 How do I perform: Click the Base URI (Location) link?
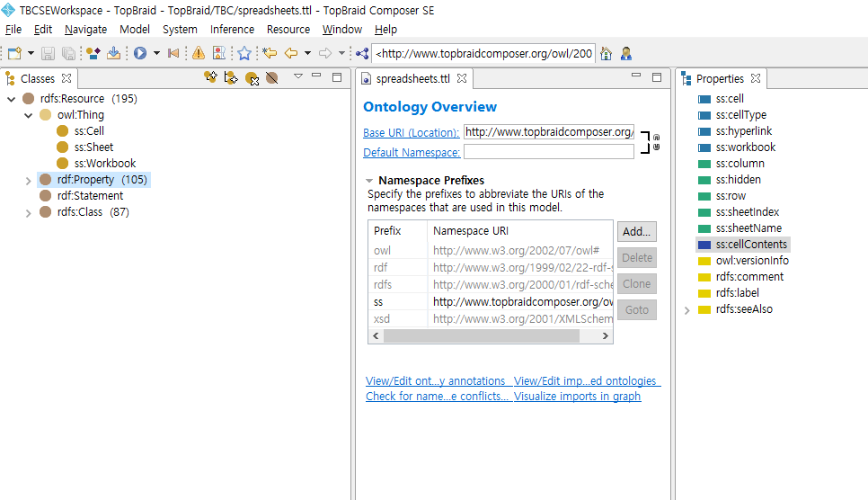click(412, 133)
